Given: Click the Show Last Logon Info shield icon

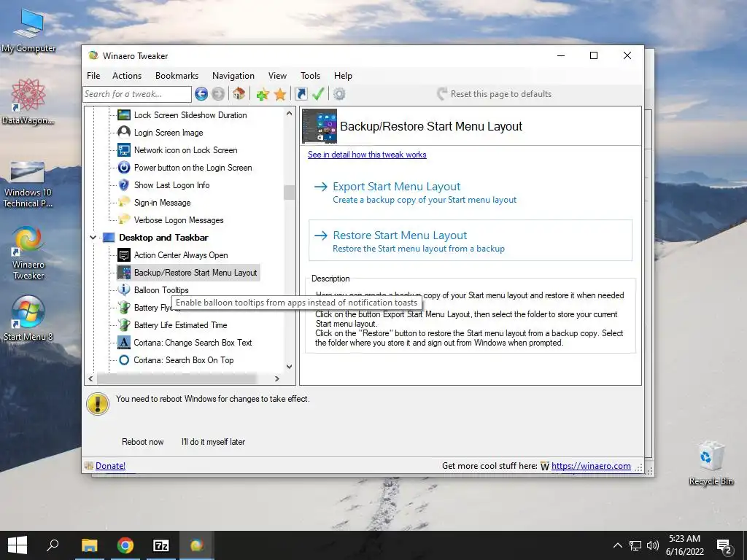Looking at the screenshot, I should (124, 184).
